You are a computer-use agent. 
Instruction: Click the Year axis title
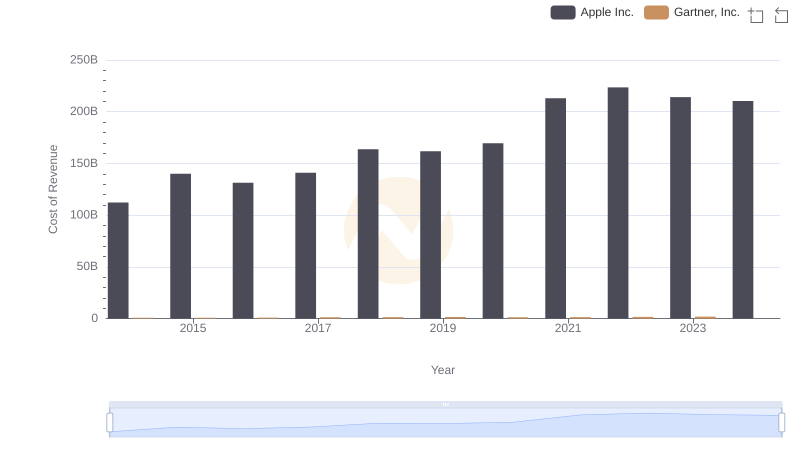[443, 370]
